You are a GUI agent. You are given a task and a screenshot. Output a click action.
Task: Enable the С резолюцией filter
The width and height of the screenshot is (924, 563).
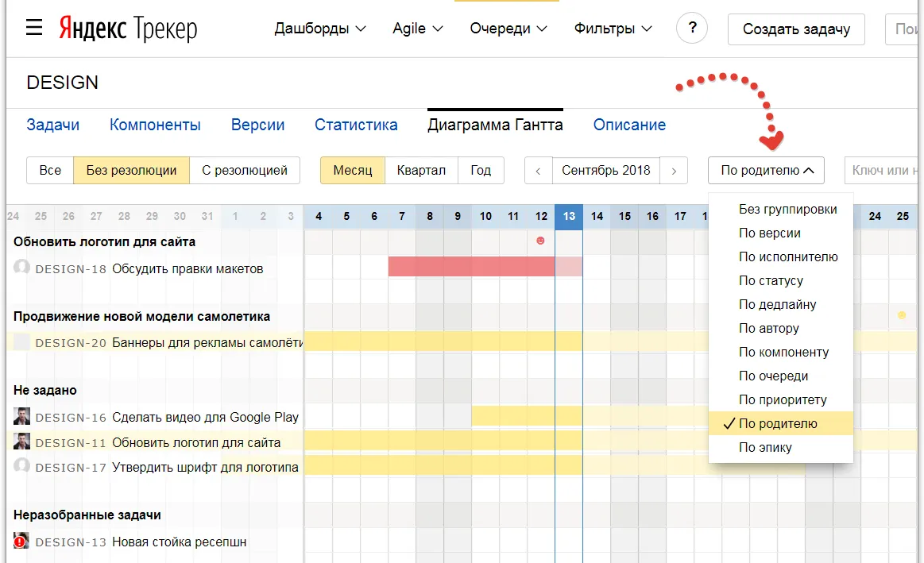click(245, 170)
